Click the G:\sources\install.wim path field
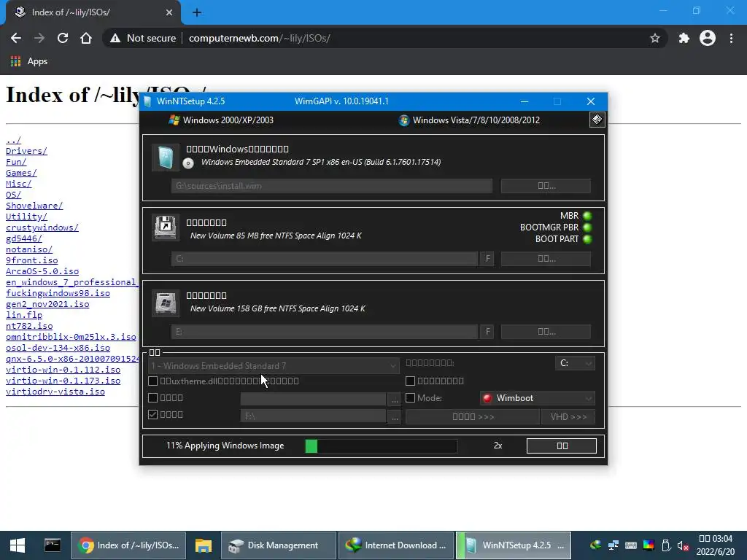747x560 pixels. 332,186
